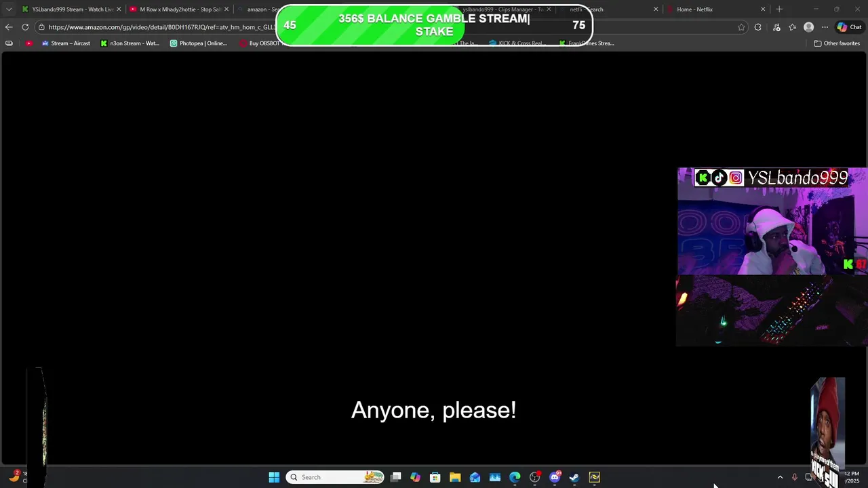Open Steam from the taskbar
Screen dimensions: 868x488
[574, 477]
